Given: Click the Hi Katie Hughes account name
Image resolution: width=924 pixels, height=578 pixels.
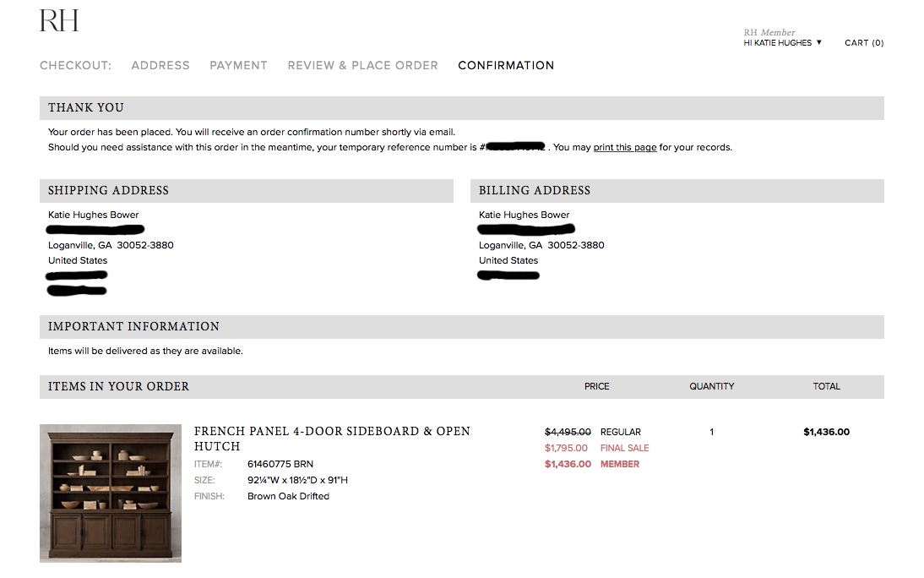Looking at the screenshot, I should click(777, 42).
